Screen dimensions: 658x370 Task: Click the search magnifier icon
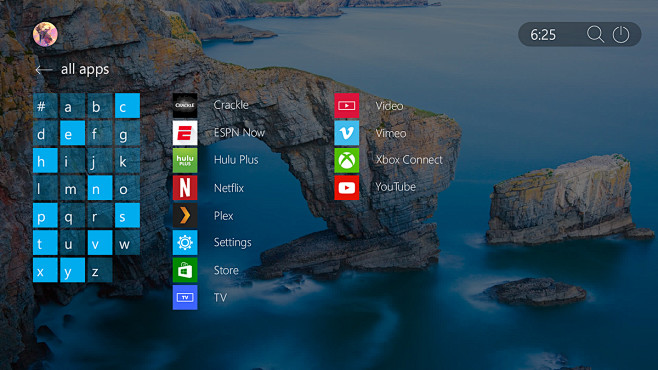coord(595,34)
